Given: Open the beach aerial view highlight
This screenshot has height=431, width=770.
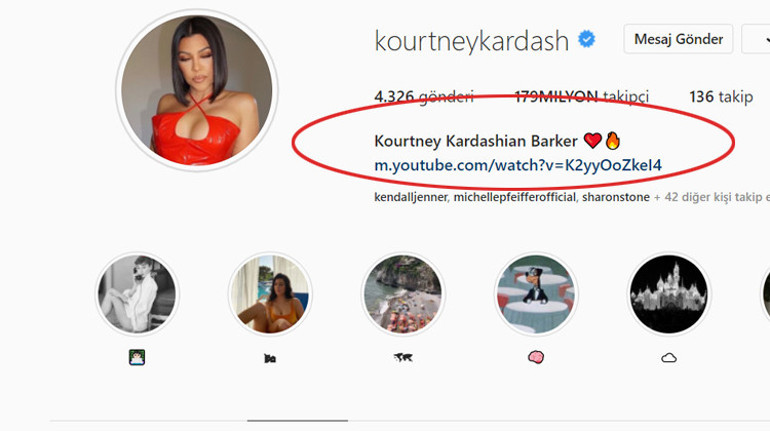Looking at the screenshot, I should pos(403,295).
